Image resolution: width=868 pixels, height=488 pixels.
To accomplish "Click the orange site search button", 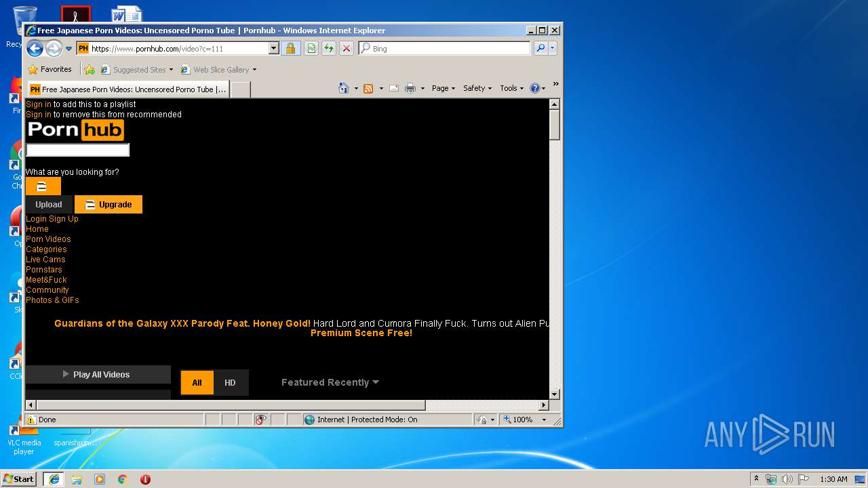I will pyautogui.click(x=43, y=186).
